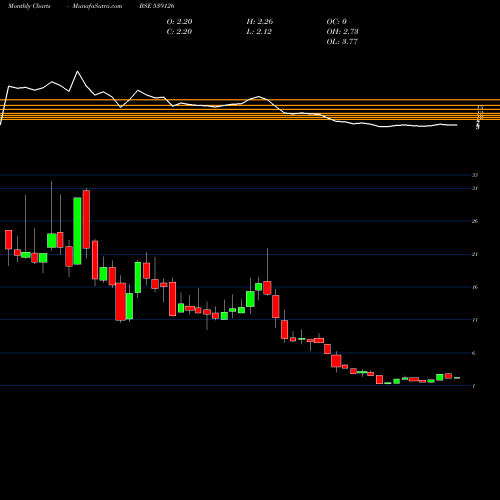Click the 31 price axis label
The height and width of the screenshot is (500, 500).
(475, 188)
